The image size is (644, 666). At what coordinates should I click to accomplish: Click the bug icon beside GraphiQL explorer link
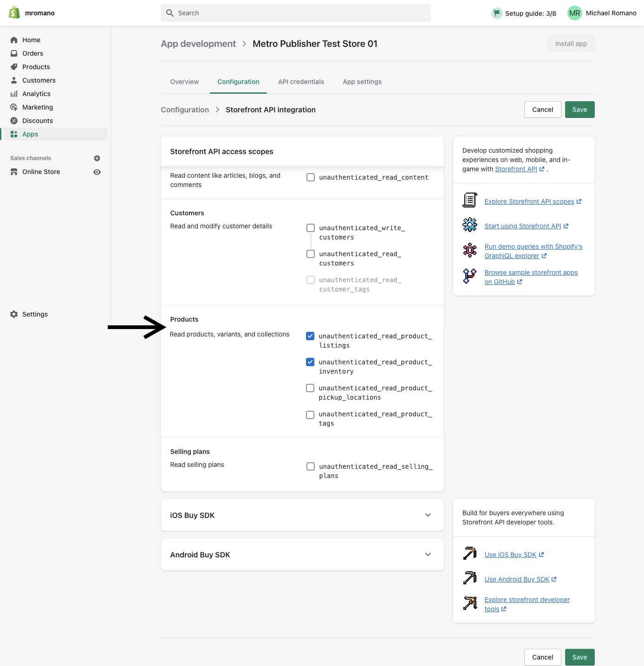[470, 250]
